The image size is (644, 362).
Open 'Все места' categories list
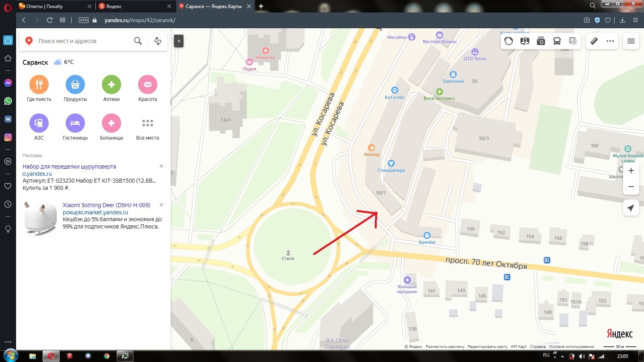coord(148,127)
